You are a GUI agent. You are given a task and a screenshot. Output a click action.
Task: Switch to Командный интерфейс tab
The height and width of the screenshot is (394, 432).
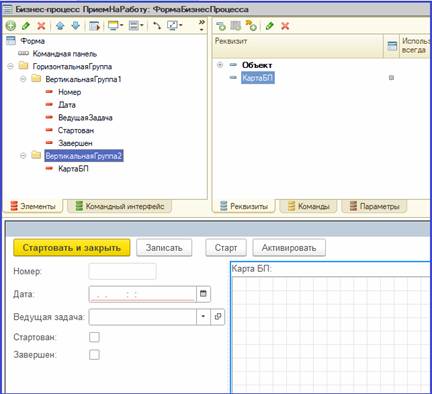(120, 206)
